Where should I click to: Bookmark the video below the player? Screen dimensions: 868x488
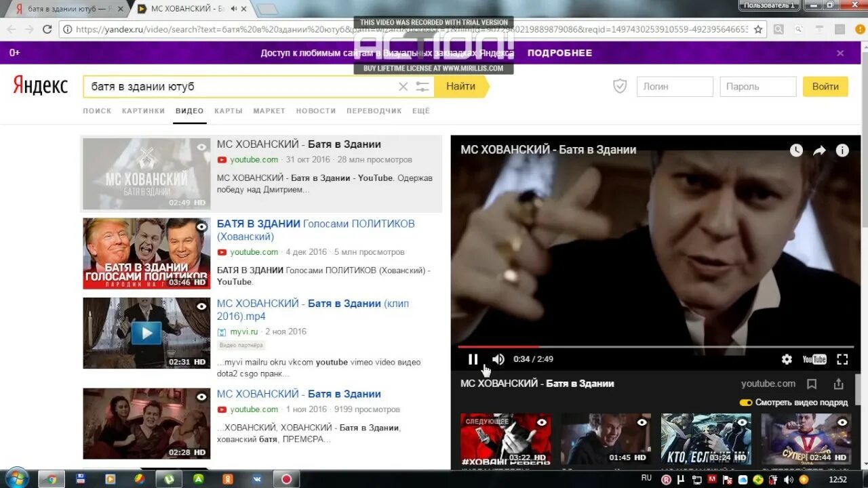point(812,384)
